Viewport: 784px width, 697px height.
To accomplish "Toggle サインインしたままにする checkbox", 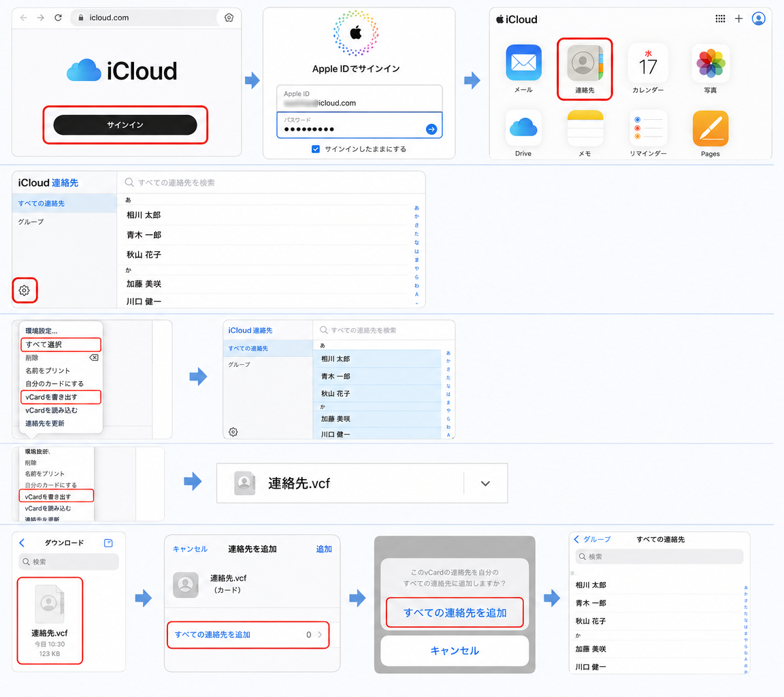I will pos(316,149).
